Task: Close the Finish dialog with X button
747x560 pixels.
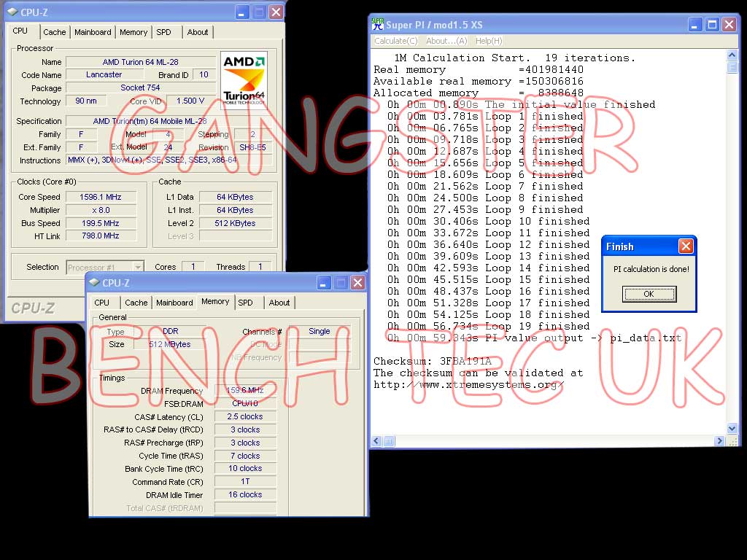Action: coord(686,246)
